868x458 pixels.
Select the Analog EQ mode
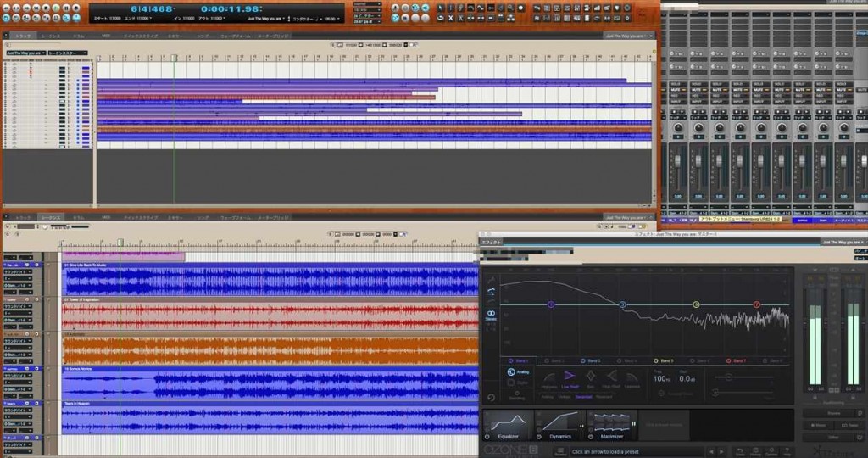point(518,372)
